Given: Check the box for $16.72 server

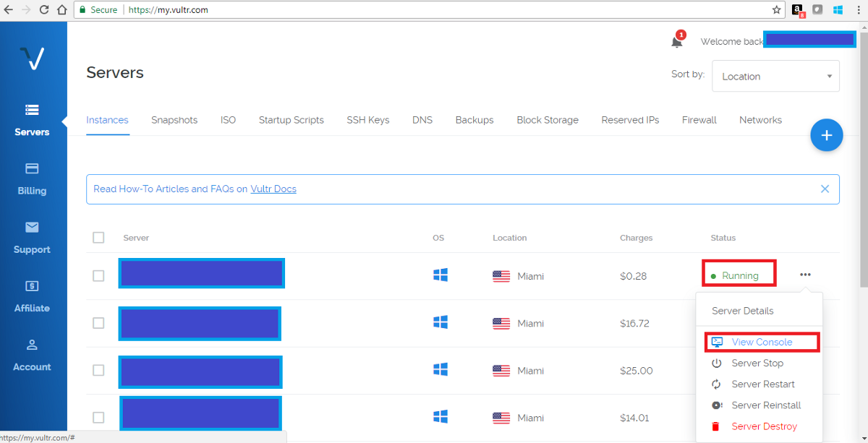Looking at the screenshot, I should click(x=98, y=323).
